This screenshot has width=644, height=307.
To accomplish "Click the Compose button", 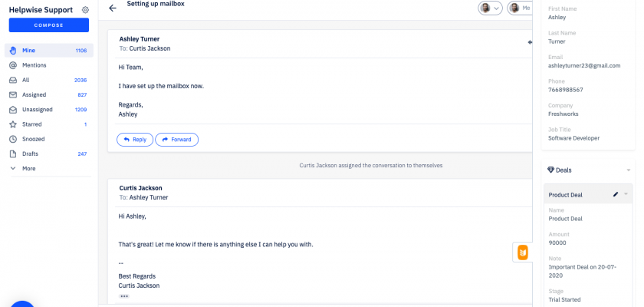I will coord(48,25).
